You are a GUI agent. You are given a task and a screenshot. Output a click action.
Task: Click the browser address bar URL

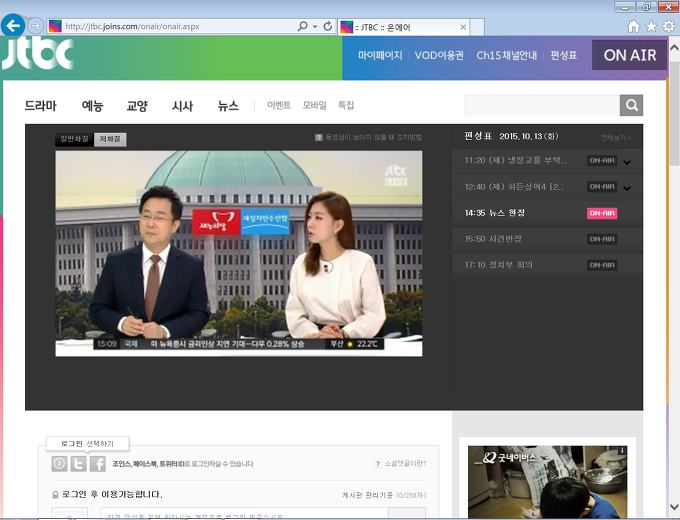click(132, 26)
